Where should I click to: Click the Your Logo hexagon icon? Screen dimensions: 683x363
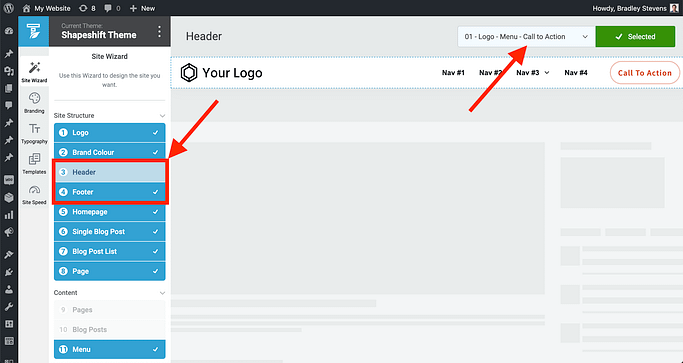pyautogui.click(x=189, y=73)
